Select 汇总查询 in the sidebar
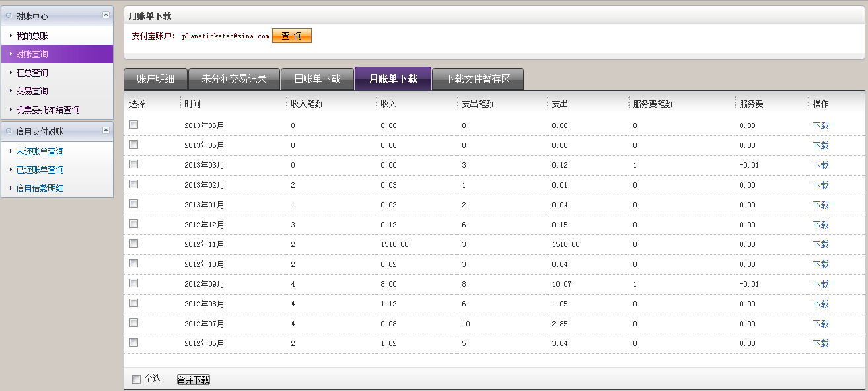The height and width of the screenshot is (391, 868). (x=32, y=73)
